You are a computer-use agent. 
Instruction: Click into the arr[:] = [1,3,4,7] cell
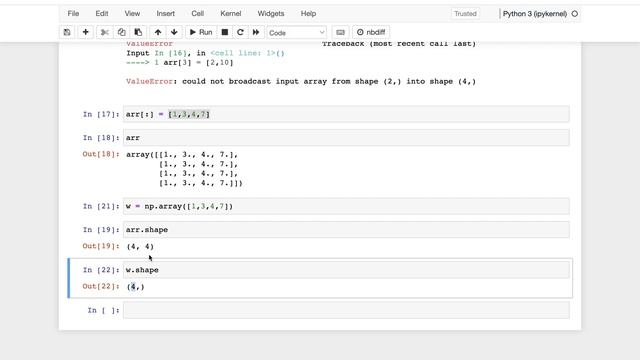(x=346, y=114)
